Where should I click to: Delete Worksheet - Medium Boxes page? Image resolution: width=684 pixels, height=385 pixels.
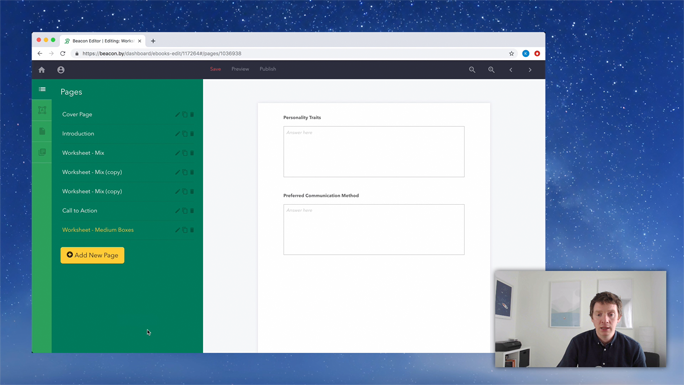pyautogui.click(x=192, y=230)
